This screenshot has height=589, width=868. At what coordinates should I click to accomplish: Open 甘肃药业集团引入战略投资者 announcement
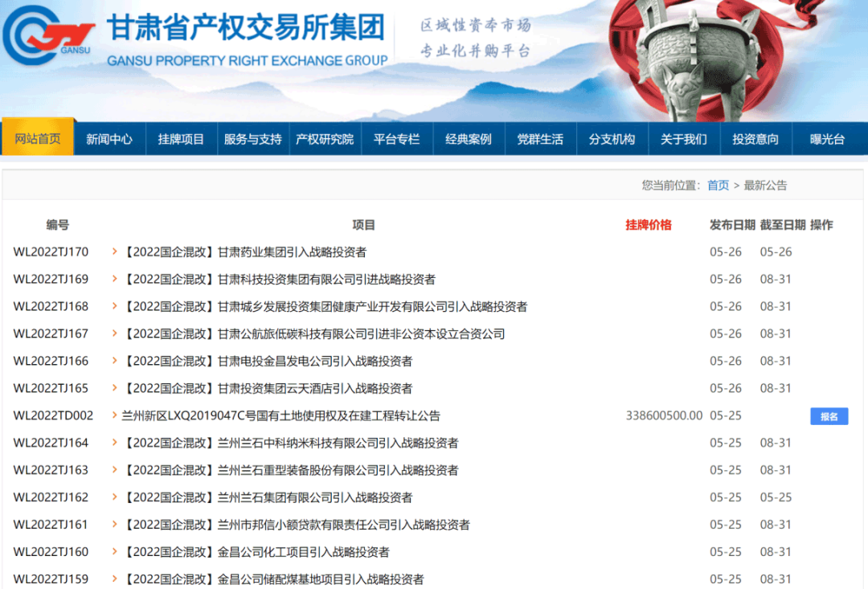click(244, 252)
